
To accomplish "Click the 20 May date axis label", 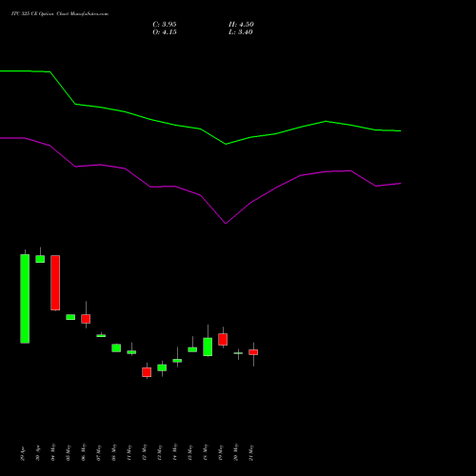I will [x=236, y=452].
